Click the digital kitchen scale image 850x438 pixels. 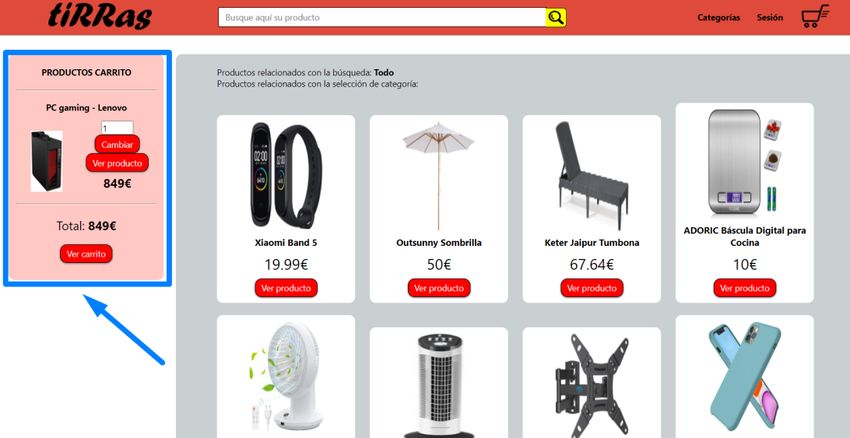pyautogui.click(x=745, y=162)
